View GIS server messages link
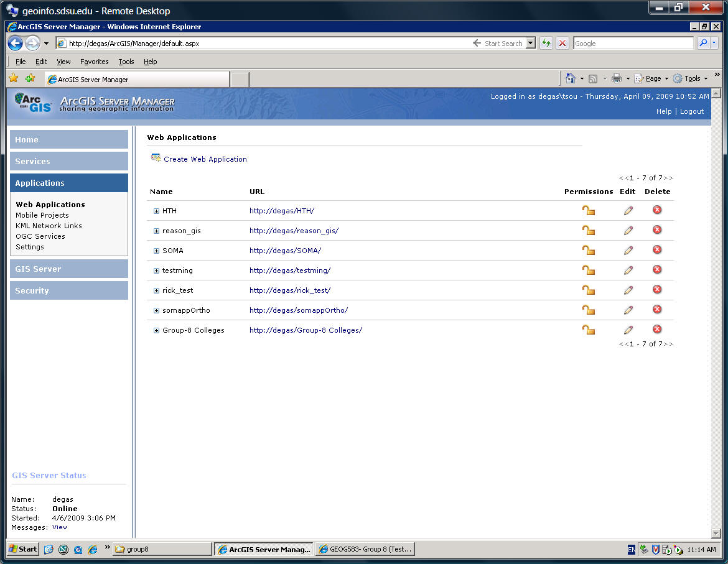The width and height of the screenshot is (728, 564). [60, 527]
